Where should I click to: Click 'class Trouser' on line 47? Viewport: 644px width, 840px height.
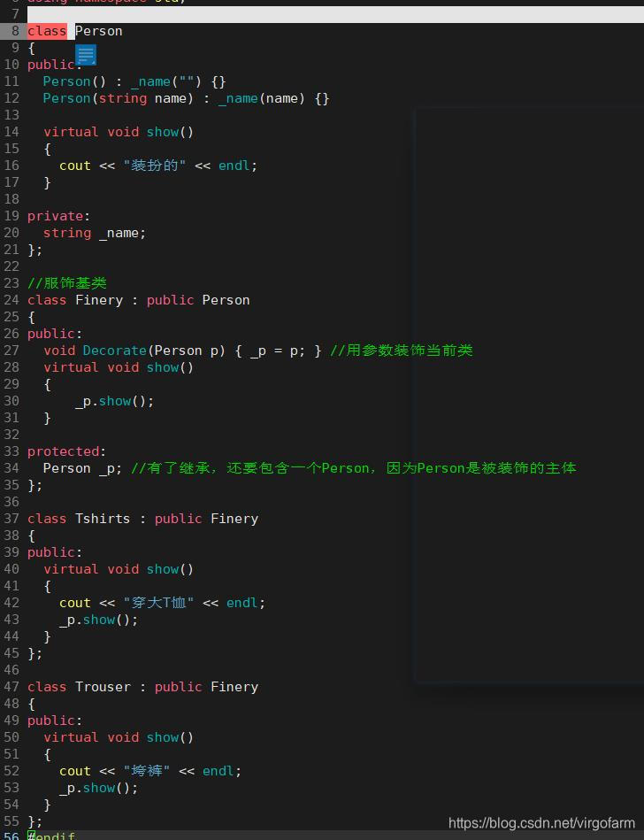click(79, 687)
